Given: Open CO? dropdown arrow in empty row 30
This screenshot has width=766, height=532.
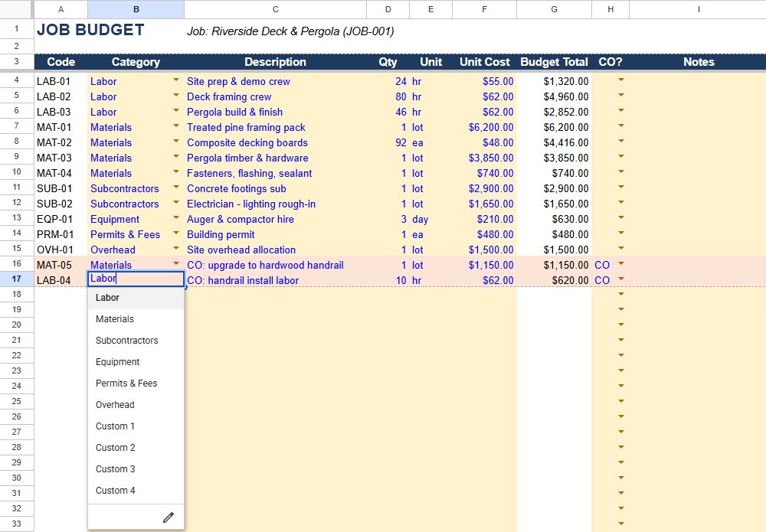Looking at the screenshot, I should click(621, 478).
